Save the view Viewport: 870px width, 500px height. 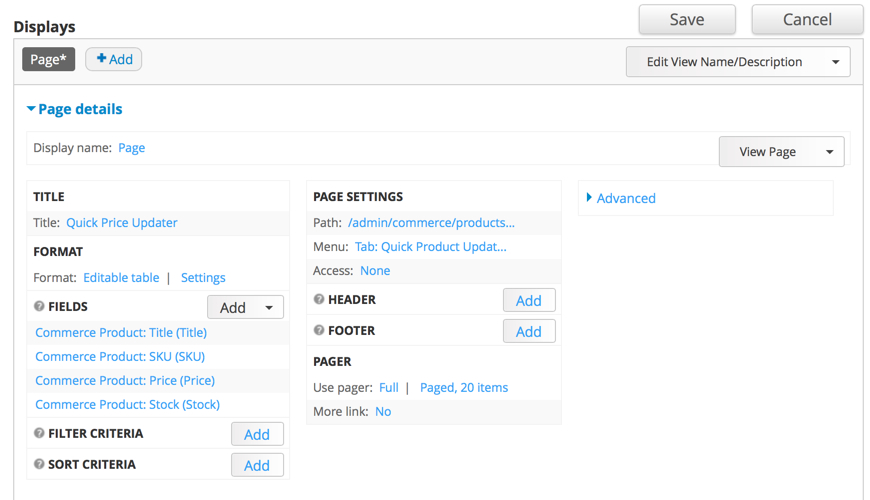(x=687, y=19)
